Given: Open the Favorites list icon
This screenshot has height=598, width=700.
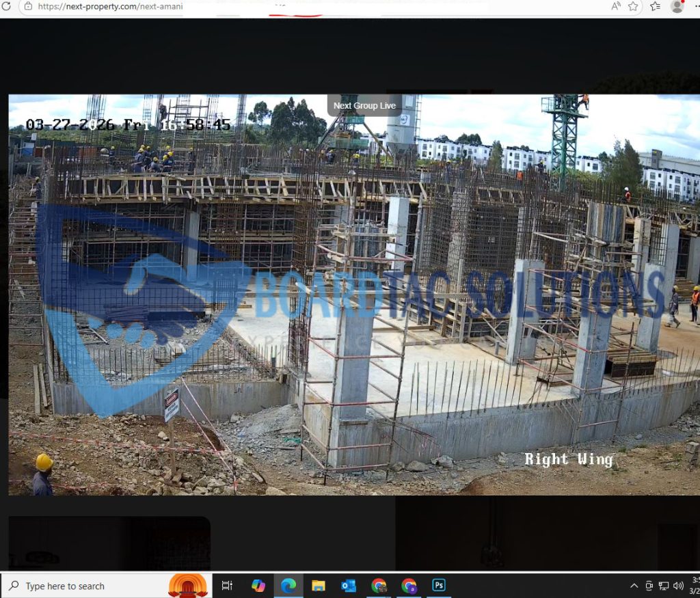Looking at the screenshot, I should (656, 6).
